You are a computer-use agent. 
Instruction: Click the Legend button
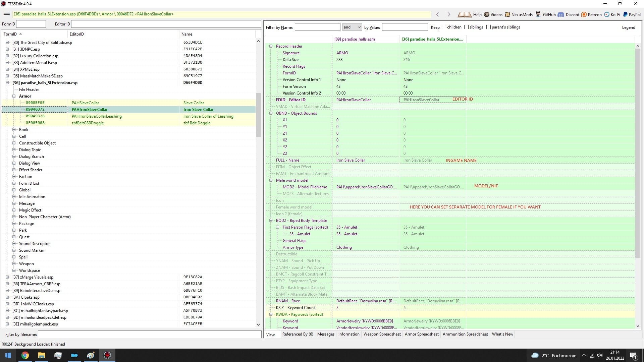pyautogui.click(x=629, y=27)
